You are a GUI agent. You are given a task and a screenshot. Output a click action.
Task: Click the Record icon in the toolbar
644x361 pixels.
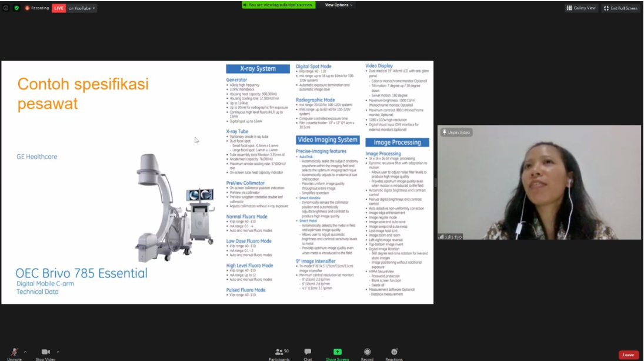[367, 352]
